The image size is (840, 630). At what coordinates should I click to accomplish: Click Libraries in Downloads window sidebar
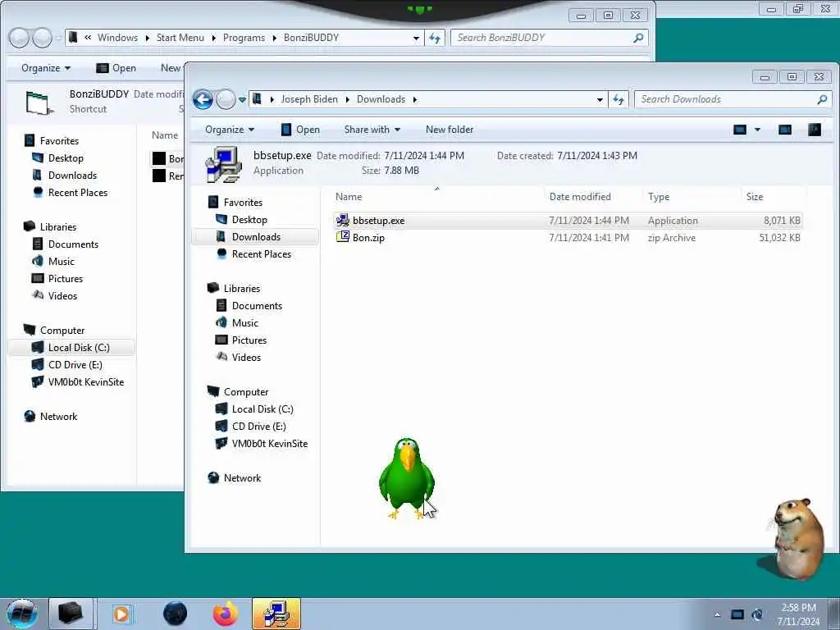click(x=242, y=288)
